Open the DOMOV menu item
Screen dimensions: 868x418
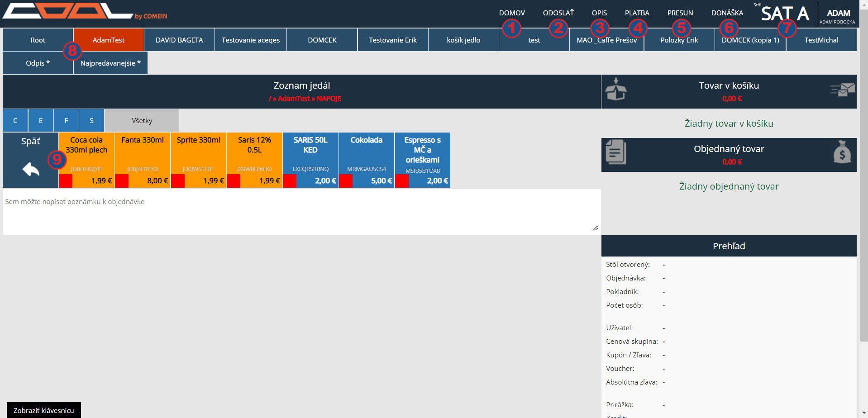(512, 13)
